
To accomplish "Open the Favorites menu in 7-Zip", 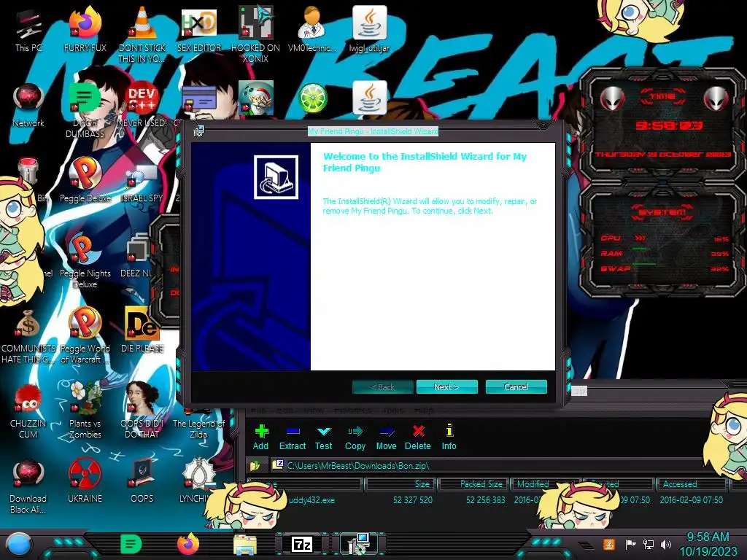I will tap(352, 410).
